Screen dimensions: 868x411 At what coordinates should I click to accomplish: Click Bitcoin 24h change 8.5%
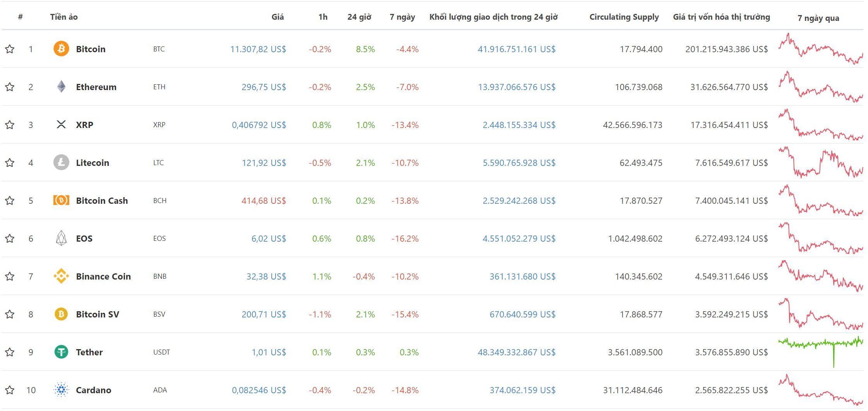(x=365, y=49)
